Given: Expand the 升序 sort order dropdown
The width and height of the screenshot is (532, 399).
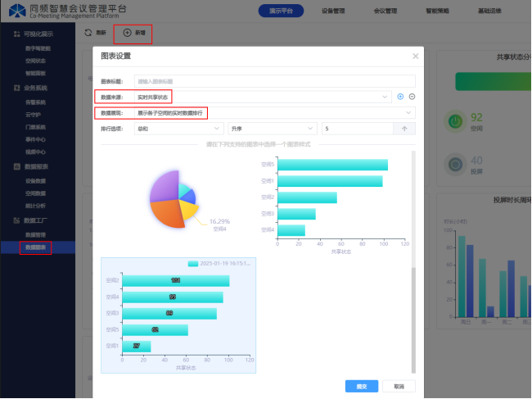Looking at the screenshot, I should pyautogui.click(x=272, y=129).
